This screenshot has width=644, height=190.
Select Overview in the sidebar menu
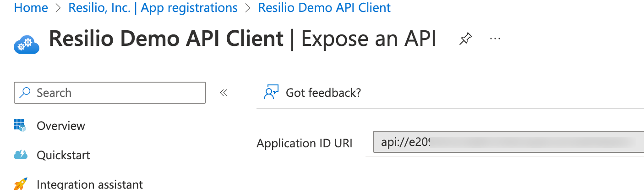click(61, 126)
